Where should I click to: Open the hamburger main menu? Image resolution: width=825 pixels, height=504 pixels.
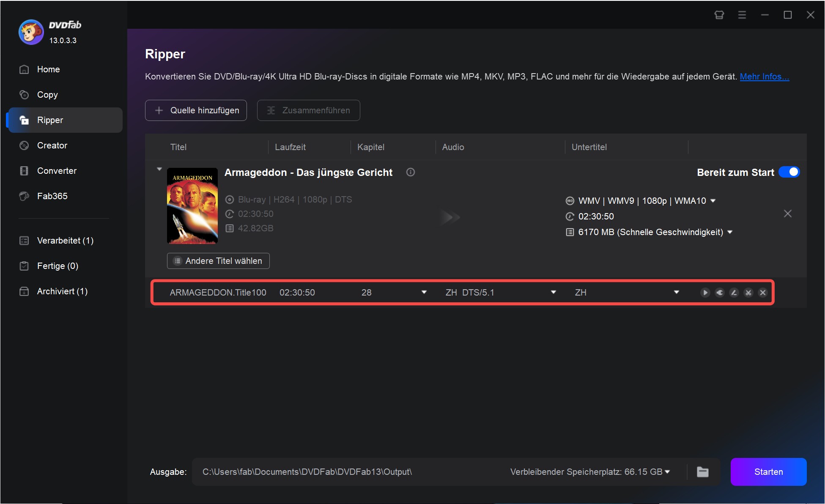pyautogui.click(x=742, y=15)
